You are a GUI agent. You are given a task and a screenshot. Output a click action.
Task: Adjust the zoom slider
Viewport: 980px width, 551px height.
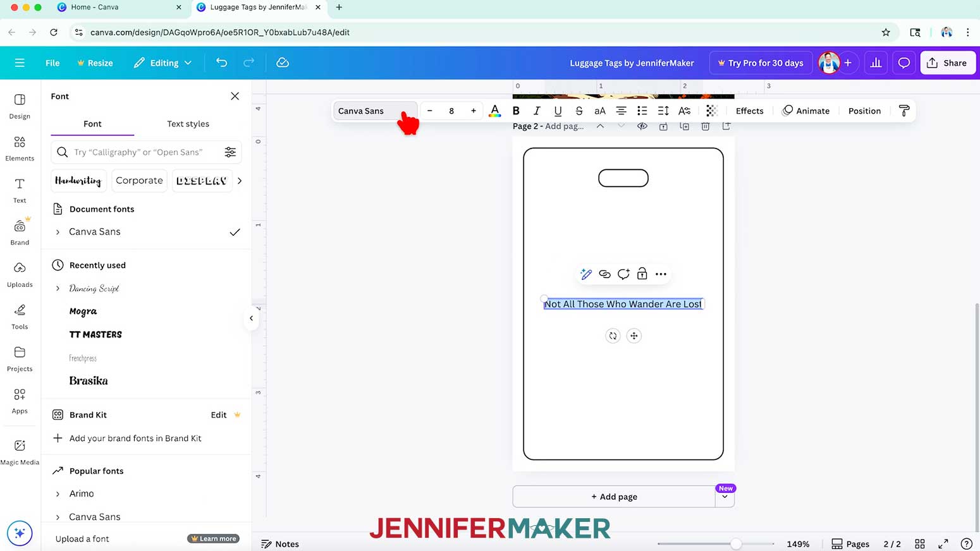point(736,543)
